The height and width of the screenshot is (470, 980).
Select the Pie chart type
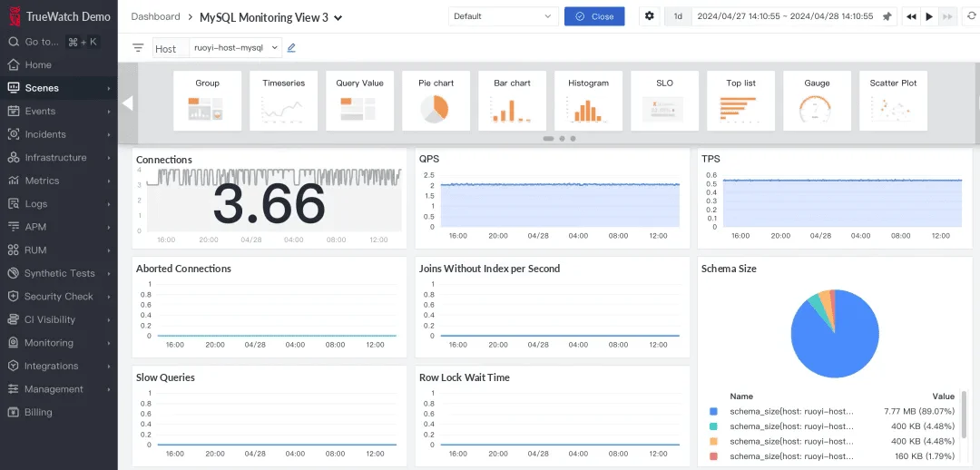click(436, 101)
